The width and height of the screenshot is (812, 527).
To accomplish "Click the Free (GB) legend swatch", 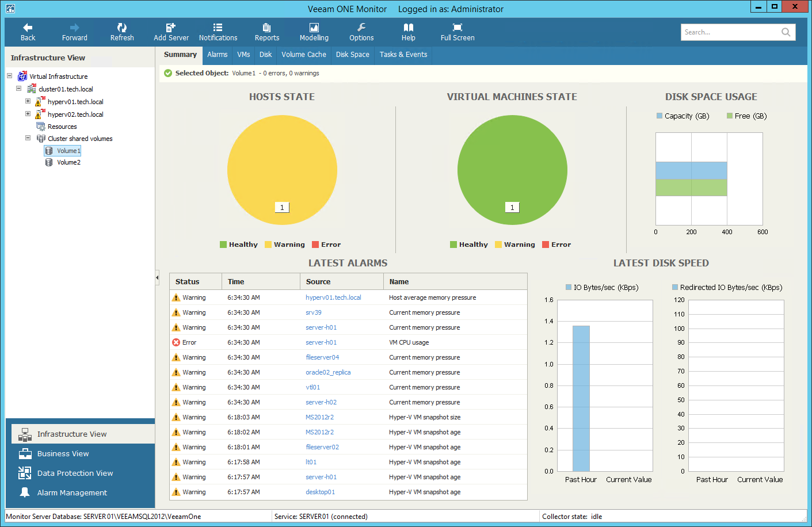I will (x=730, y=116).
